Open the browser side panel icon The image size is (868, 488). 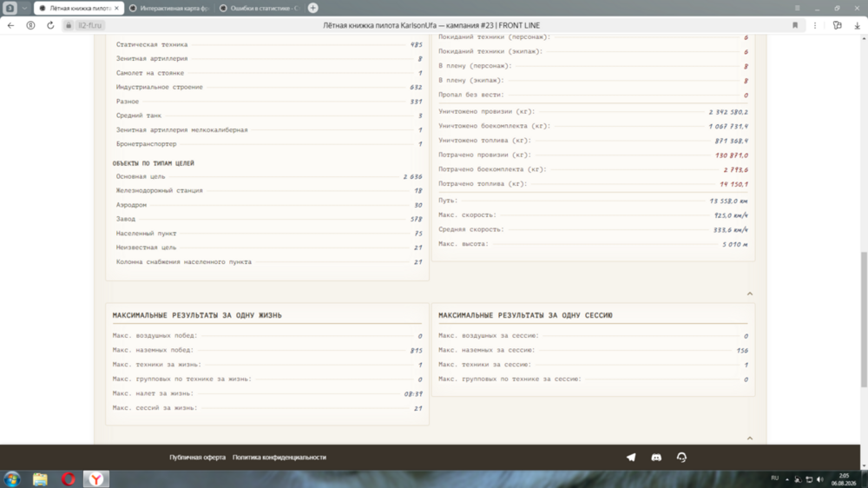[x=837, y=25]
